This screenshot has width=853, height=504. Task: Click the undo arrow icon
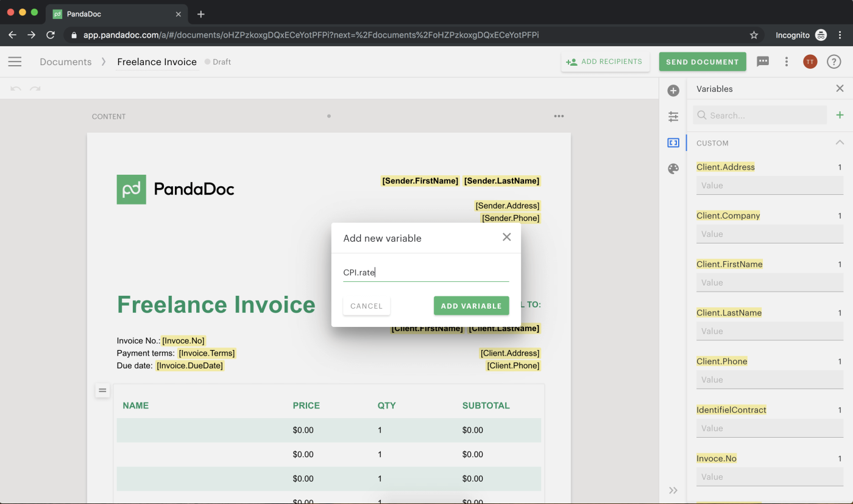[x=16, y=89]
